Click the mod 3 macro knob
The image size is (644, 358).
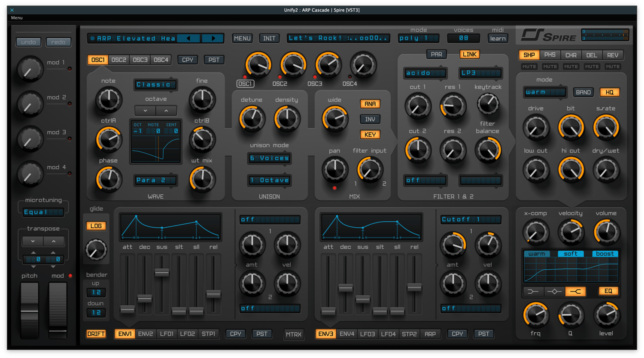[x=30, y=139]
